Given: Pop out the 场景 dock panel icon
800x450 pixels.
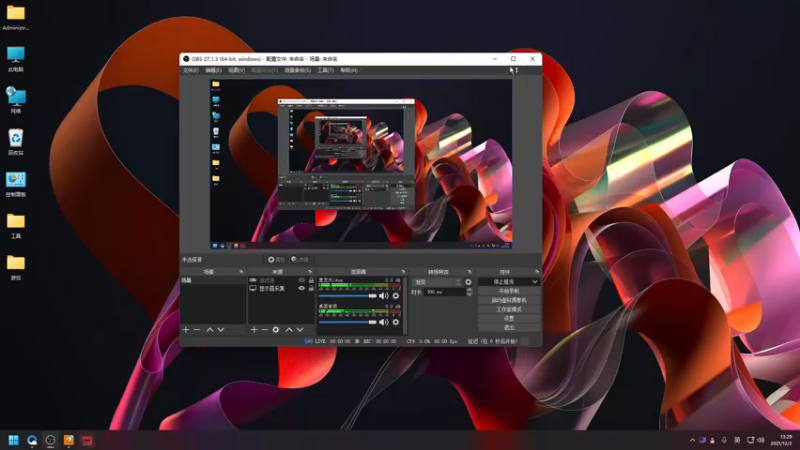Looking at the screenshot, I should (241, 272).
